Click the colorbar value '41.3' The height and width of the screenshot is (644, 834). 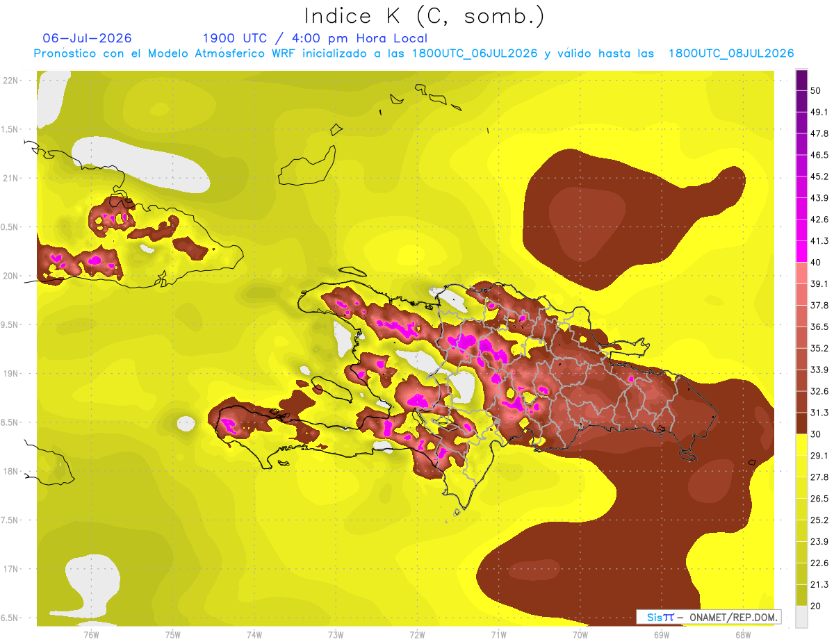(x=819, y=241)
